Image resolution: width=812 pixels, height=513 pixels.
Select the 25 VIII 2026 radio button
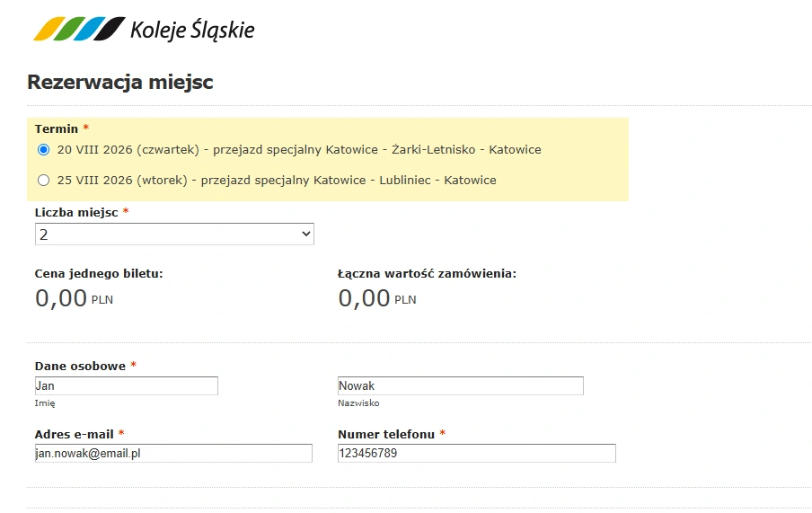coord(43,181)
